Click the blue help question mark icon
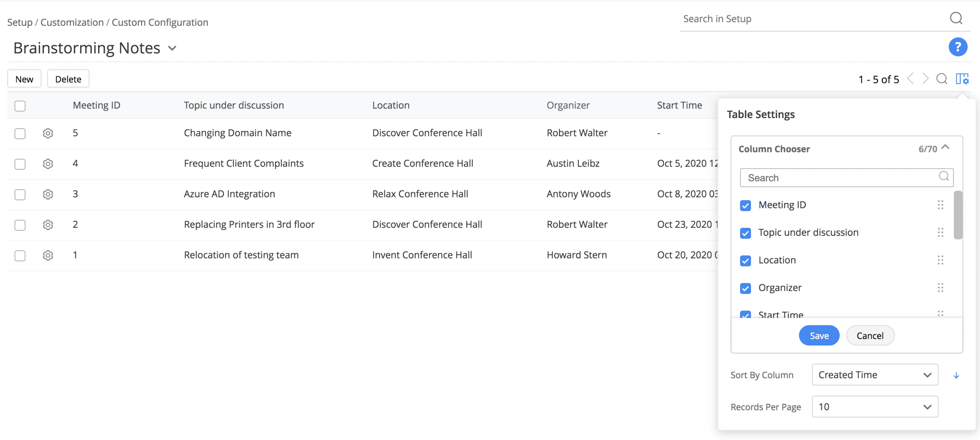The width and height of the screenshot is (980, 440). point(957,47)
